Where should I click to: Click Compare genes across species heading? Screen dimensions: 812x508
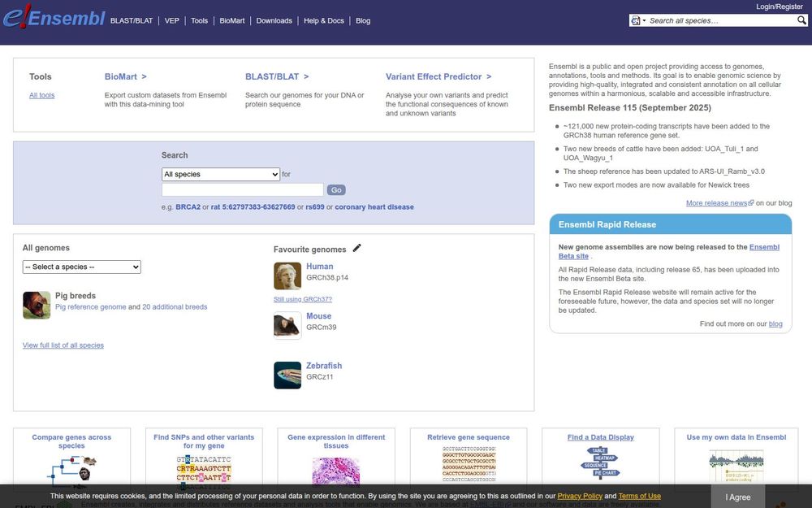click(x=71, y=441)
